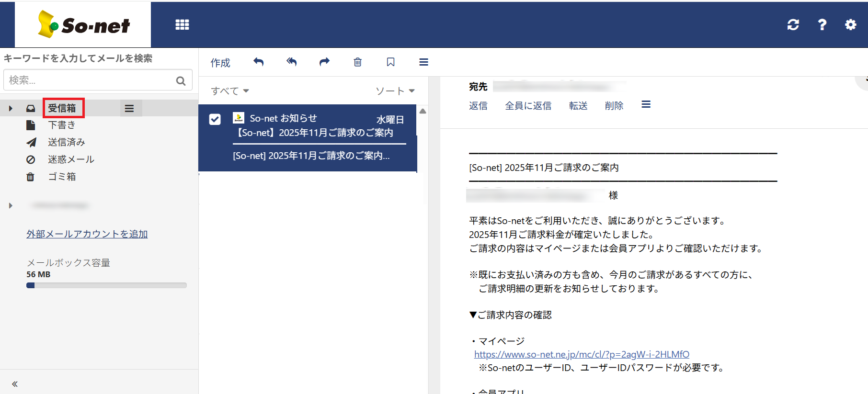Click the forward arrow toolbar icon
The height and width of the screenshot is (394, 868).
click(324, 62)
